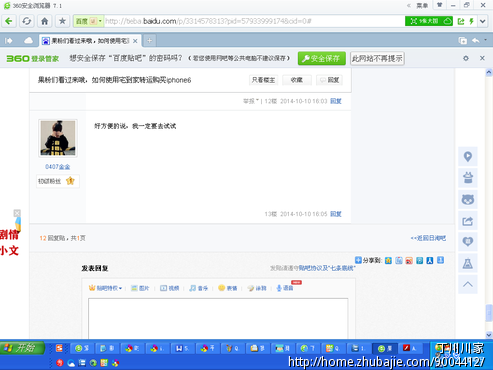Open 贴吧协议及"七条底线" link
493x370 pixels.
coord(327,268)
